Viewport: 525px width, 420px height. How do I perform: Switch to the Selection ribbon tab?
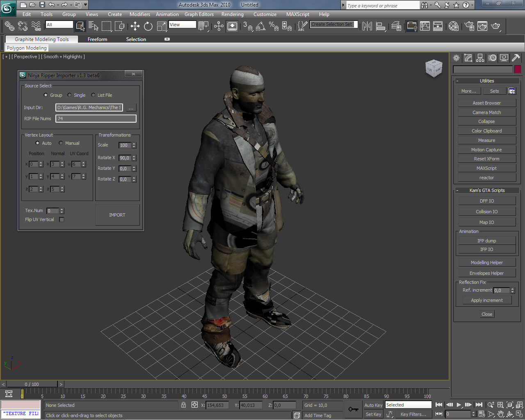click(x=136, y=39)
